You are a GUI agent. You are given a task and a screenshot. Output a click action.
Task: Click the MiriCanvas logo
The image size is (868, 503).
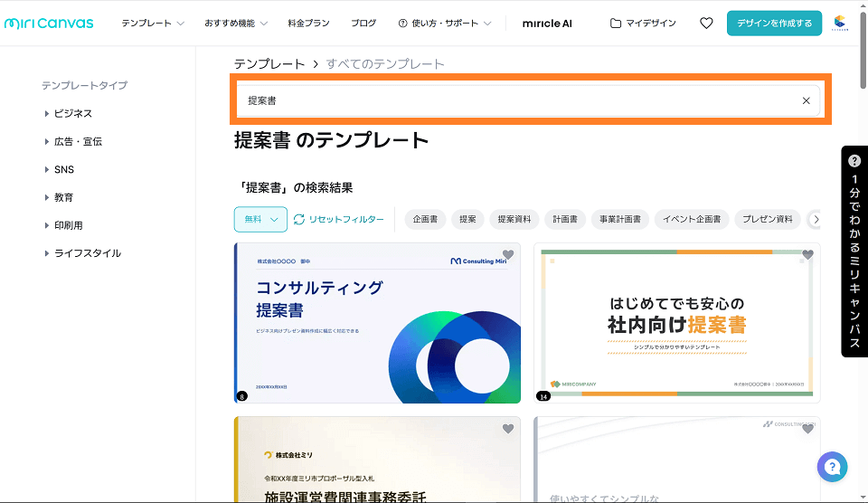point(49,23)
